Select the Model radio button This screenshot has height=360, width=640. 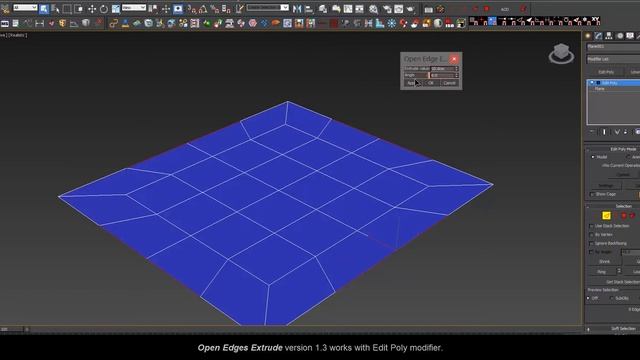tap(593, 157)
